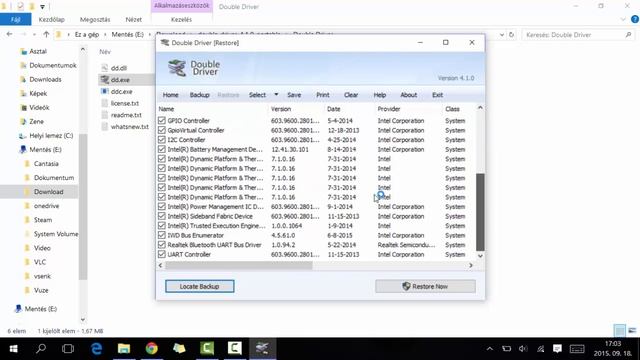Open About in Double Driver toolbar
This screenshot has height=360, width=640.
point(408,95)
